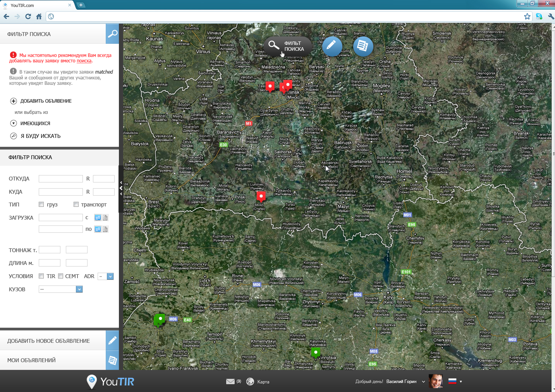The width and height of the screenshot is (555, 392).
Task: Click the ОТКУДА input field
Action: [x=61, y=179]
